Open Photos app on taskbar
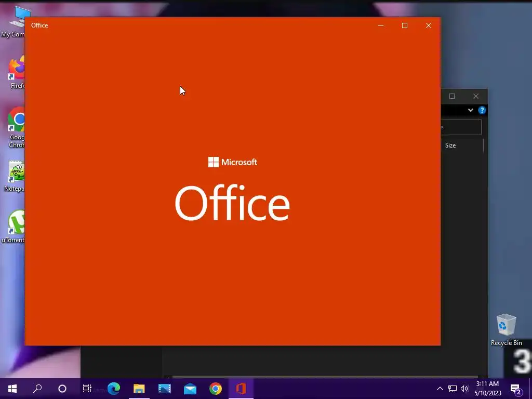 tap(165, 389)
